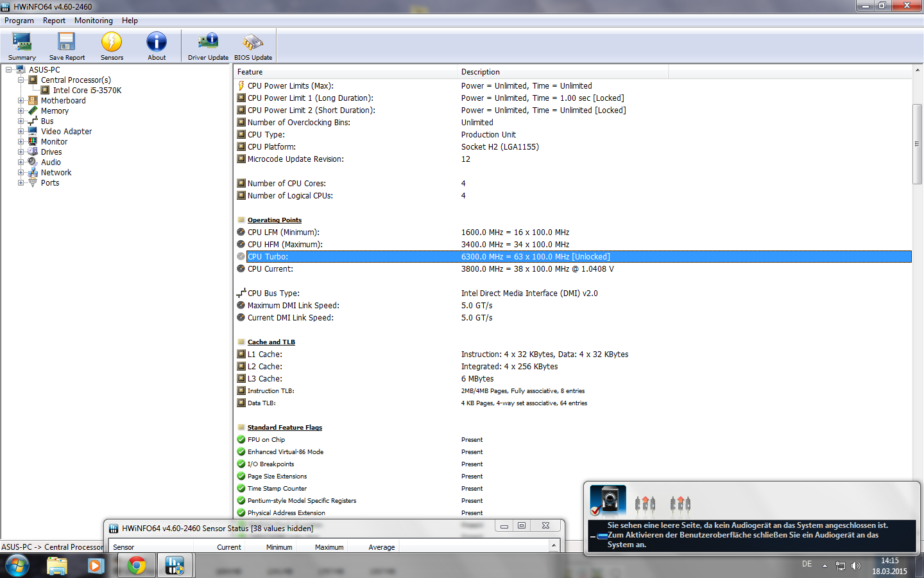Select Ports in the device tree
Image resolution: width=924 pixels, height=578 pixels.
coord(49,183)
